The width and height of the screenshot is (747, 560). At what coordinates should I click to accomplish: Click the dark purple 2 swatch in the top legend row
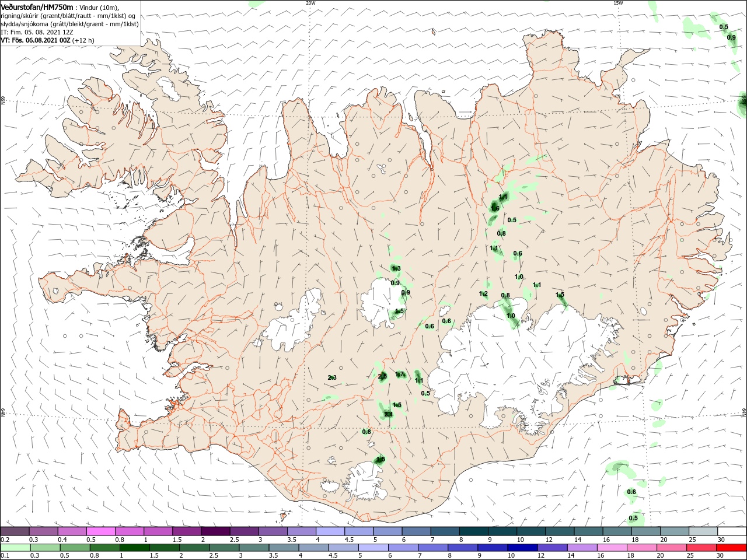tap(215, 531)
